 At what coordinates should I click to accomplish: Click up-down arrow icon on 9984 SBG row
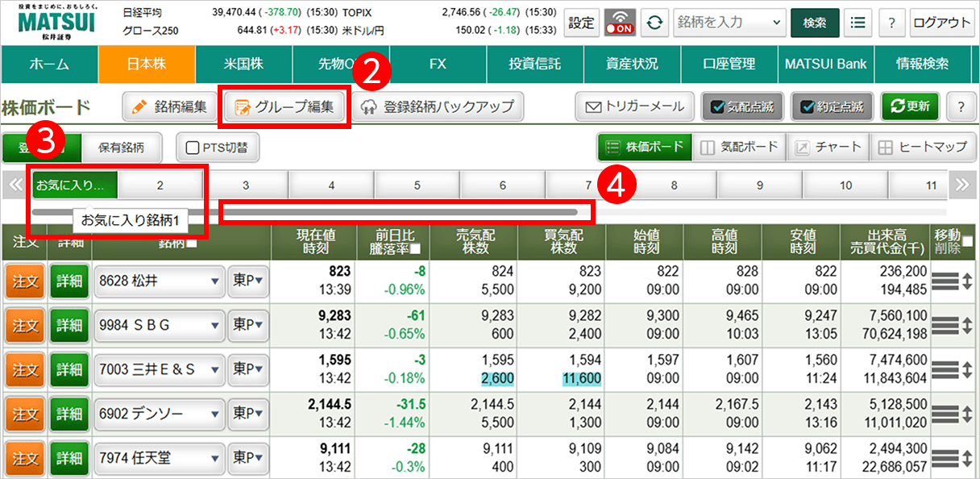pyautogui.click(x=967, y=325)
